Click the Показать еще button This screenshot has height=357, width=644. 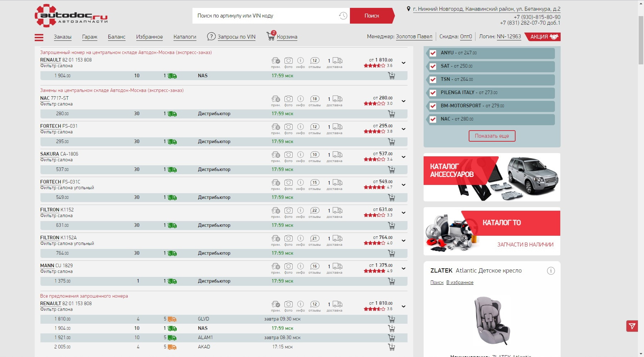point(492,136)
